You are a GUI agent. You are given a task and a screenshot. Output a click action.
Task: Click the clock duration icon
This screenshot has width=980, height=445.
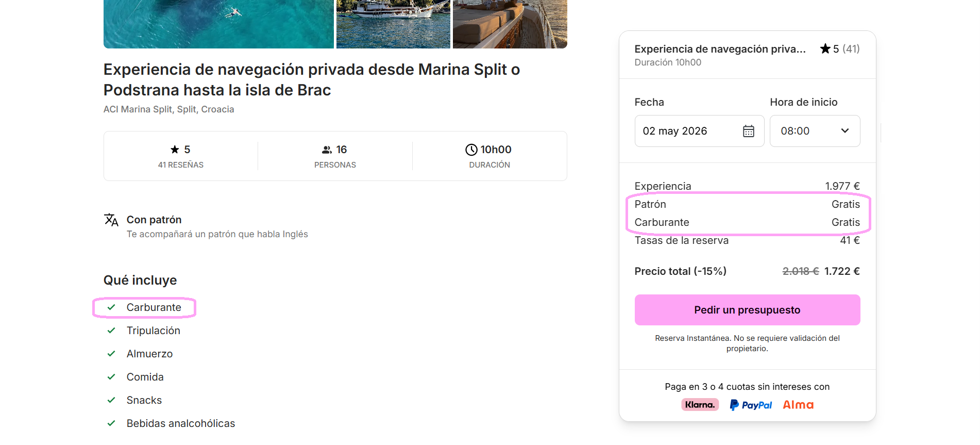tap(471, 150)
